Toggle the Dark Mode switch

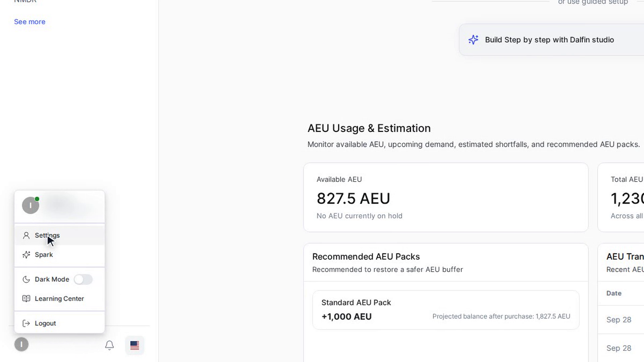[x=83, y=279]
